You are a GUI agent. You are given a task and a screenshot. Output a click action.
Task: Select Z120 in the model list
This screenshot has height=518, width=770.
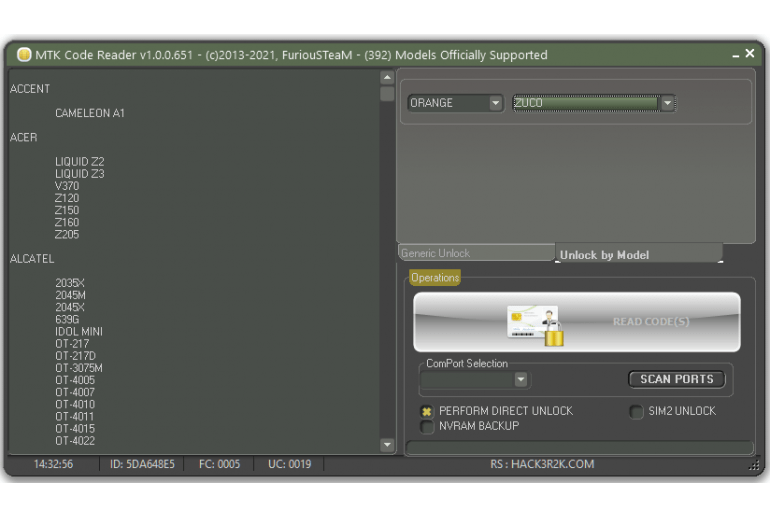click(x=67, y=198)
